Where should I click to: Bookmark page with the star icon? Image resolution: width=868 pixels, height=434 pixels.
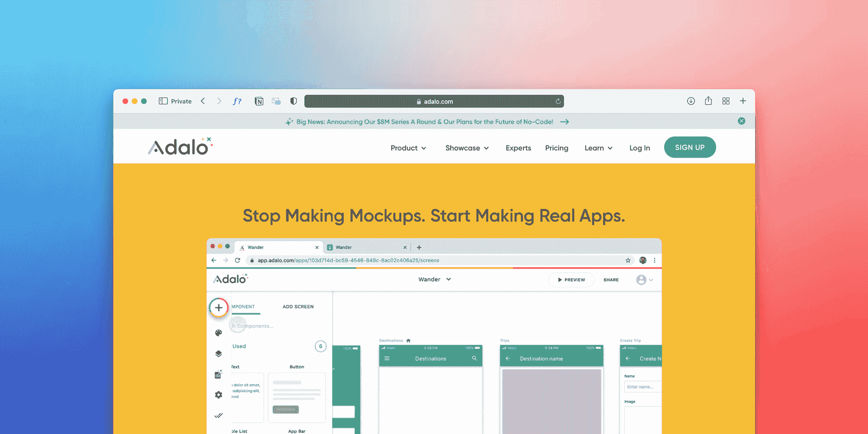pyautogui.click(x=628, y=260)
